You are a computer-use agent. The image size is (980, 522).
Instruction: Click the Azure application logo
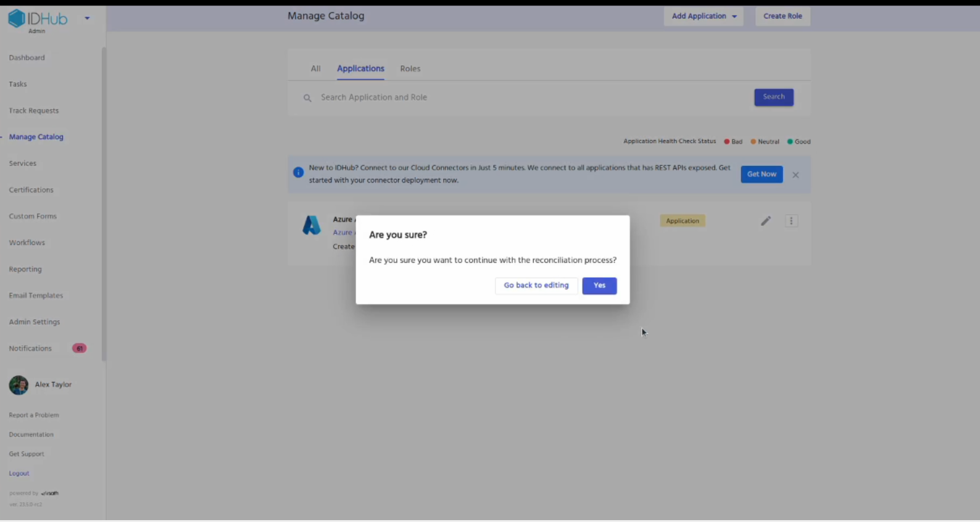[x=312, y=225]
